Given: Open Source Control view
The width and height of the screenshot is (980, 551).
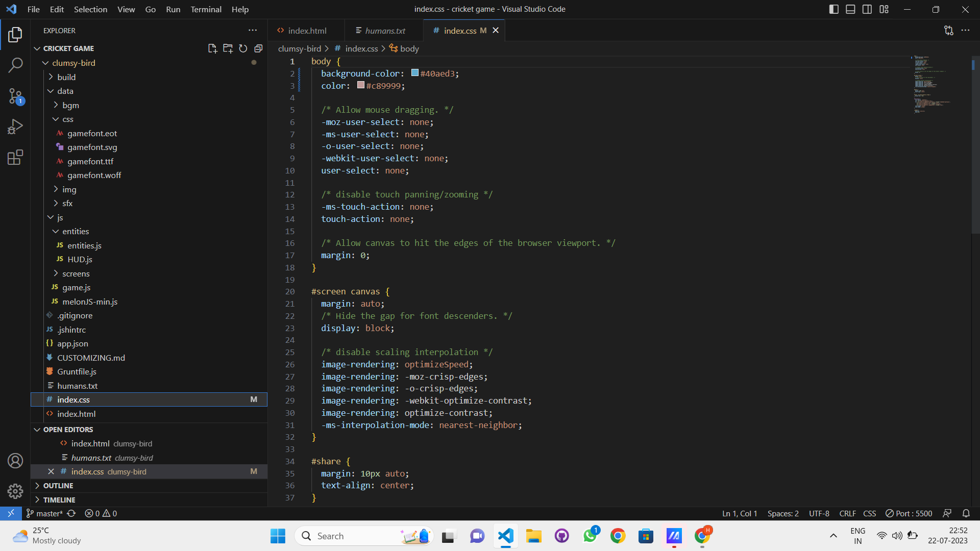Looking at the screenshot, I should point(15,96).
